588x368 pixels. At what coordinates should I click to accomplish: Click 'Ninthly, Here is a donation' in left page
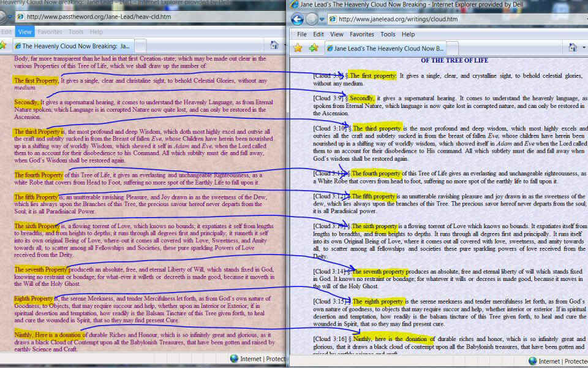(48, 335)
